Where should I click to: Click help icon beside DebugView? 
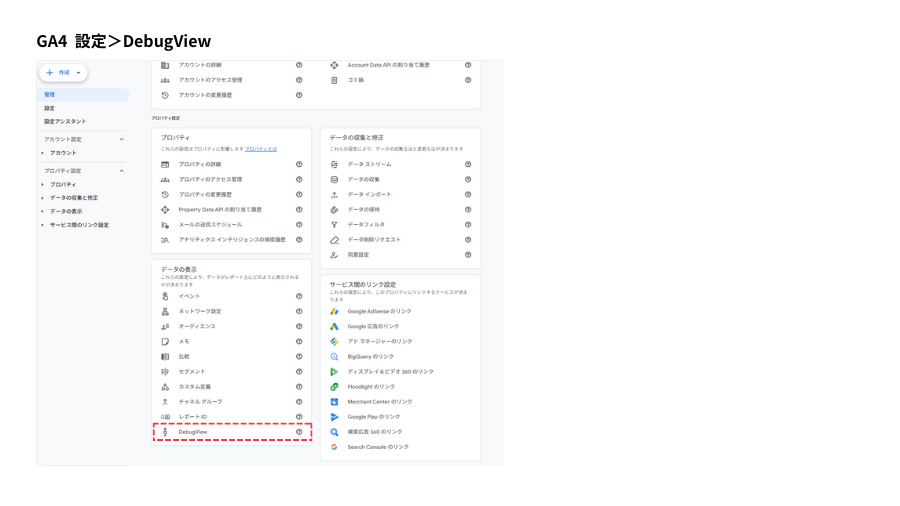[x=299, y=432]
